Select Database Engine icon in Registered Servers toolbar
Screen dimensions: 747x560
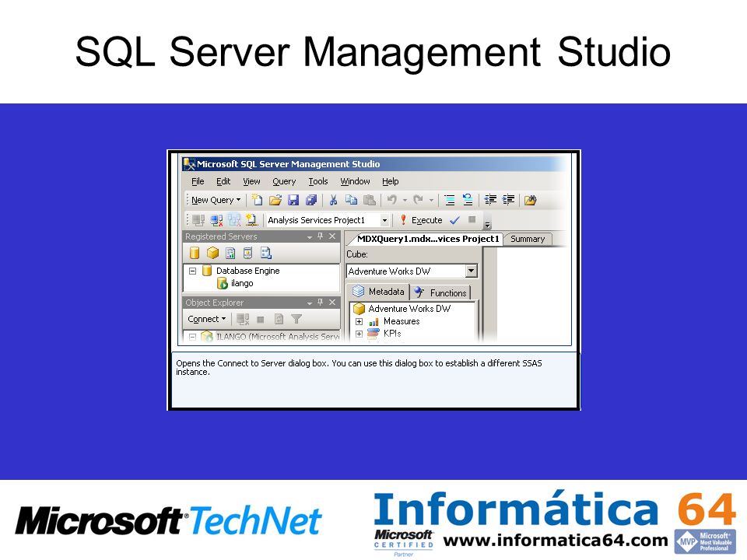click(195, 253)
